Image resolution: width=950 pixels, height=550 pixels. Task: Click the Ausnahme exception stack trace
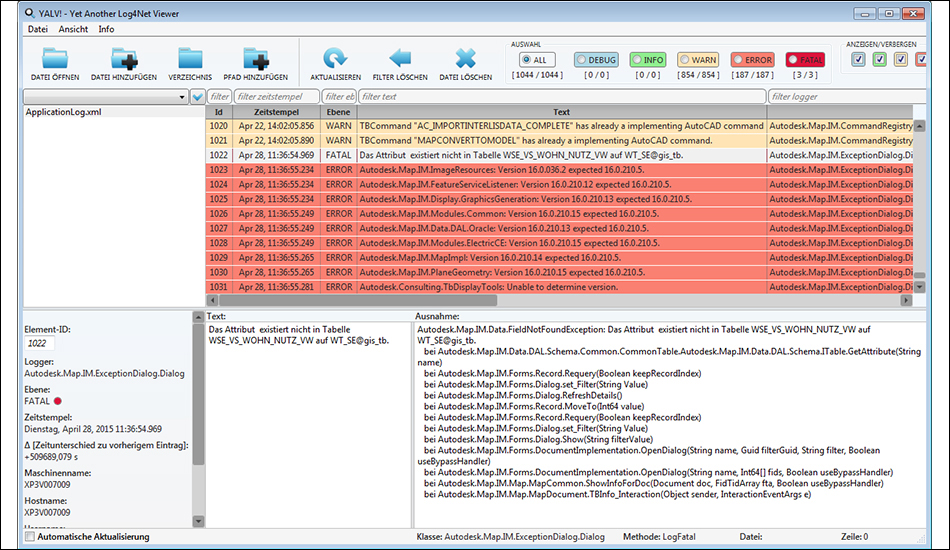click(669, 424)
